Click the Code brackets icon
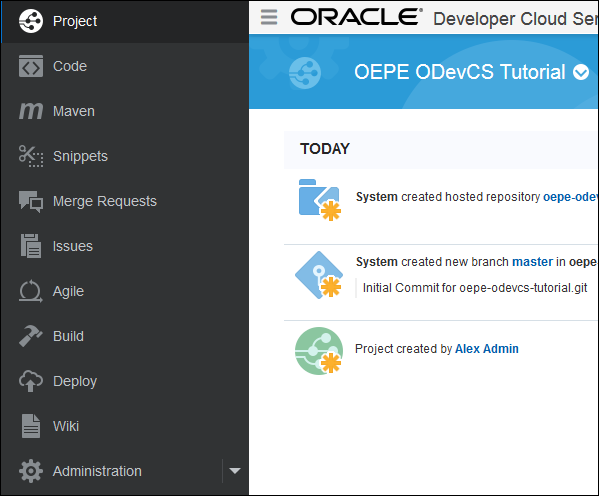The image size is (599, 496). click(x=31, y=66)
